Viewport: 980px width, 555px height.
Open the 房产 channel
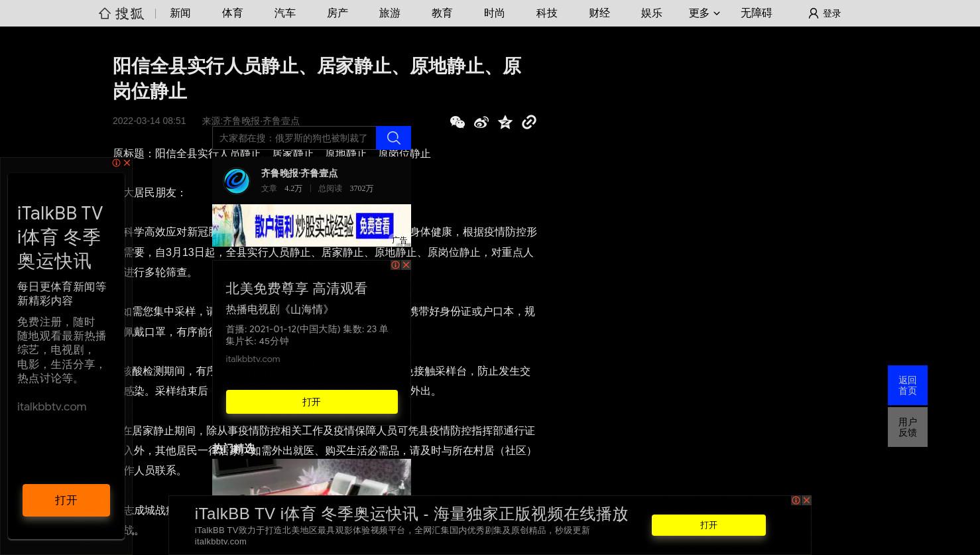(x=337, y=13)
